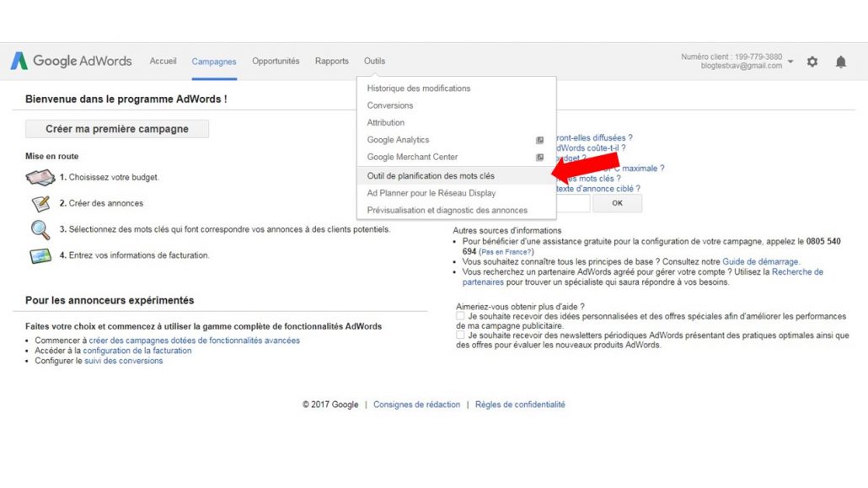868x488 pixels.
Task: Click the Numéro client text
Action: pos(731,56)
